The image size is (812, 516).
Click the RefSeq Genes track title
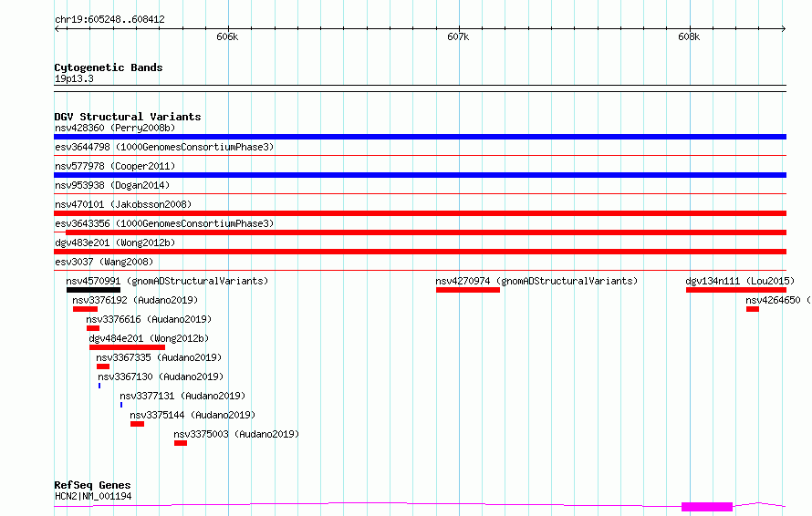tap(92, 485)
